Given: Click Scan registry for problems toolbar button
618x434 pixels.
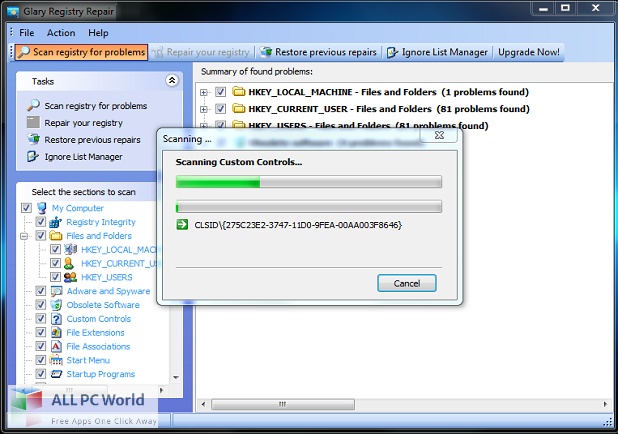Looking at the screenshot, I should coord(82,52).
